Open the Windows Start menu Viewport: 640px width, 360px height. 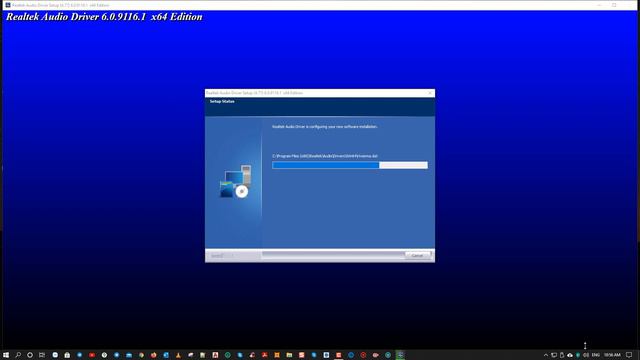[x=6, y=355]
